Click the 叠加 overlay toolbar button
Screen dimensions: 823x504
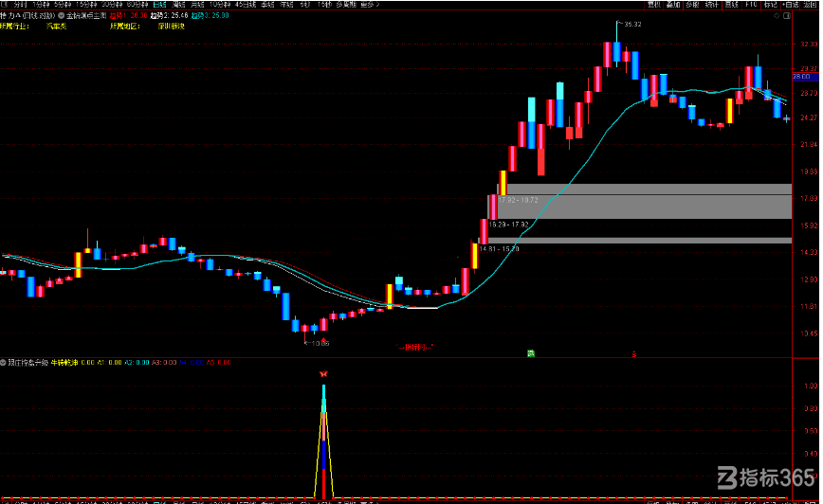[673, 4]
